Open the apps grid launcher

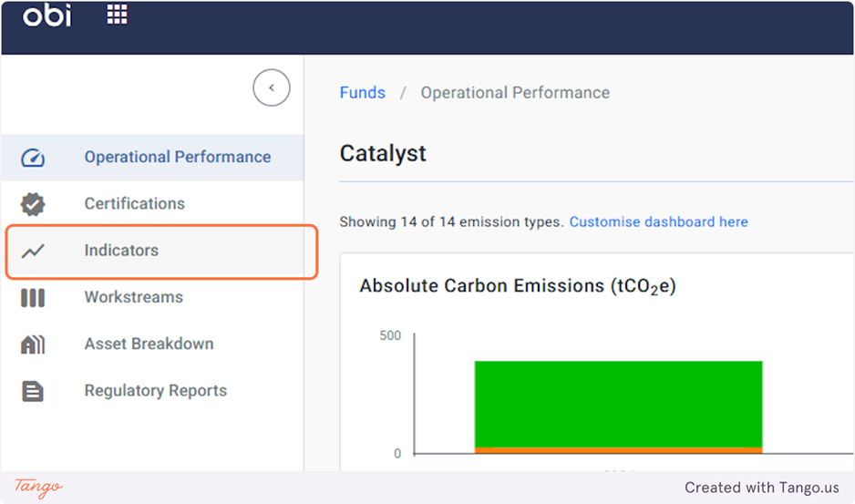(118, 14)
